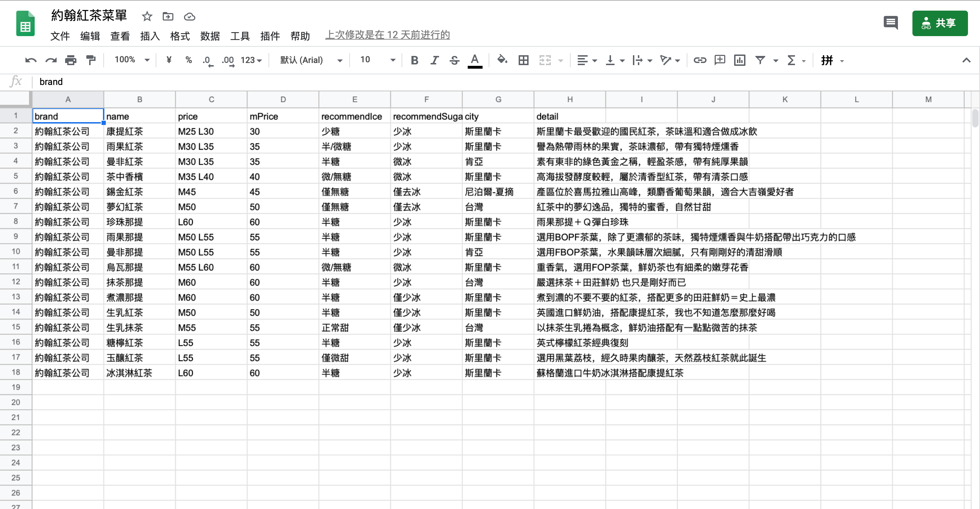Click the Print icon
Viewport: 980px width, 509px height.
[x=70, y=60]
